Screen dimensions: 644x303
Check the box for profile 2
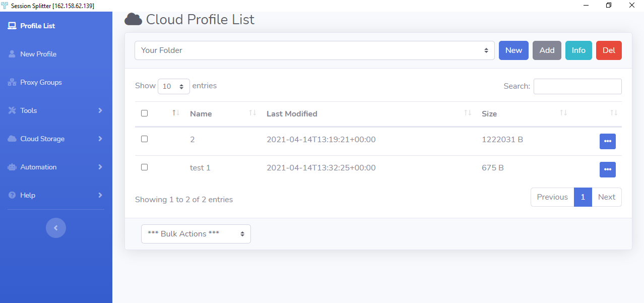(x=145, y=139)
